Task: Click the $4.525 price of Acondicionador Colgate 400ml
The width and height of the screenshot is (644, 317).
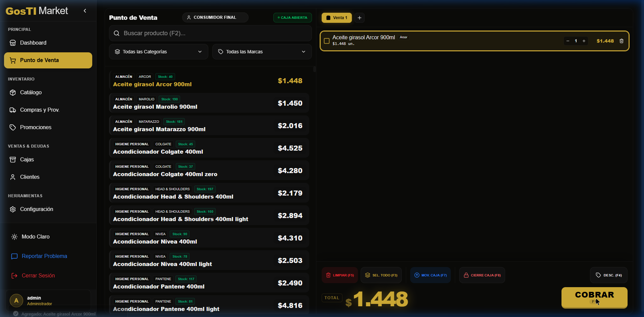Action: coord(290,148)
